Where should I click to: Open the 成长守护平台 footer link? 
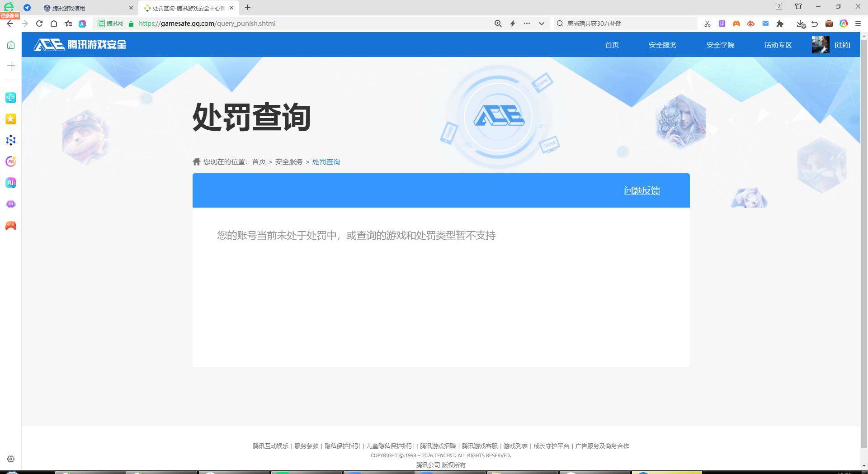(552, 446)
